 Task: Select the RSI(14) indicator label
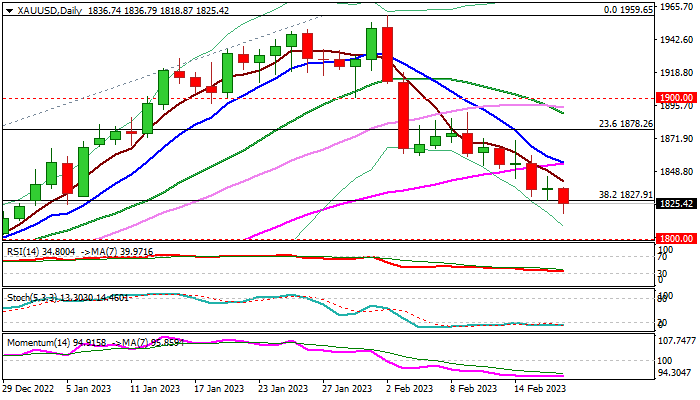tap(23, 252)
